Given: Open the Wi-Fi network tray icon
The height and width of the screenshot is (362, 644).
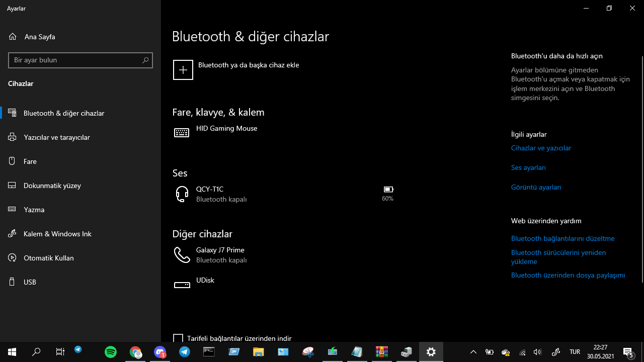Looking at the screenshot, I should pos(523,352).
